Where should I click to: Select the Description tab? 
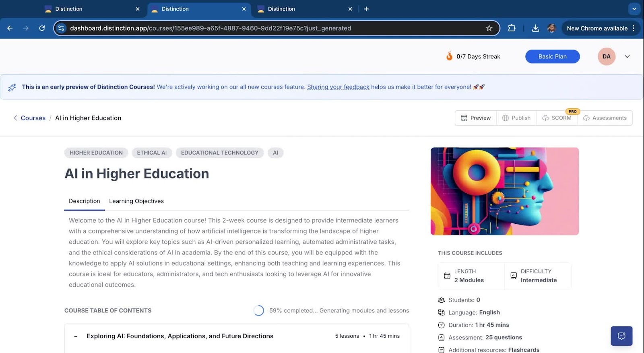pyautogui.click(x=84, y=201)
